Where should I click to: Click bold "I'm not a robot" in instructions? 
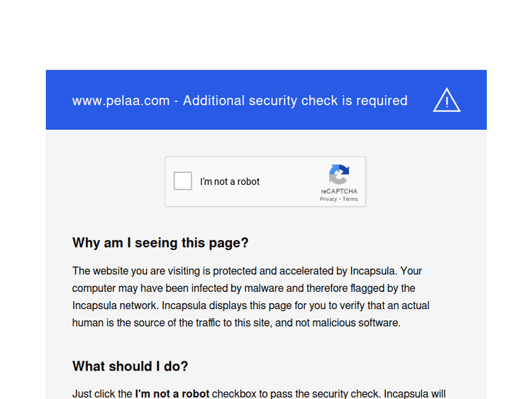click(172, 394)
